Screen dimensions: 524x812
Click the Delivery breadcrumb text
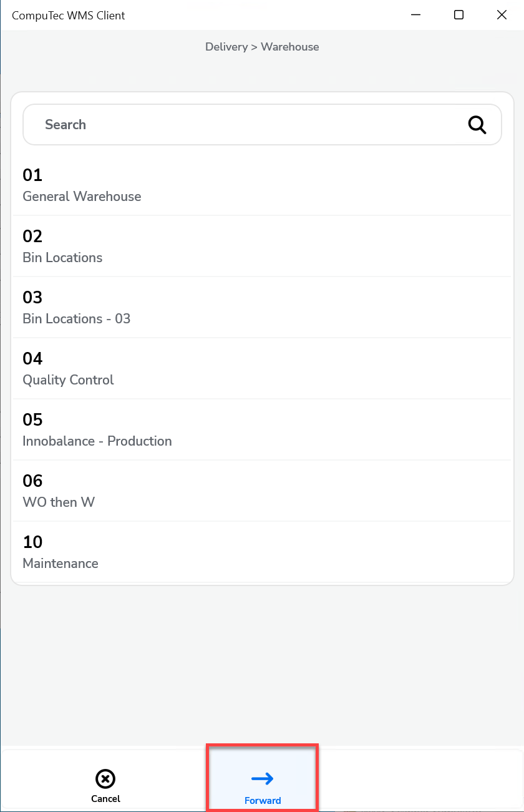coord(226,47)
